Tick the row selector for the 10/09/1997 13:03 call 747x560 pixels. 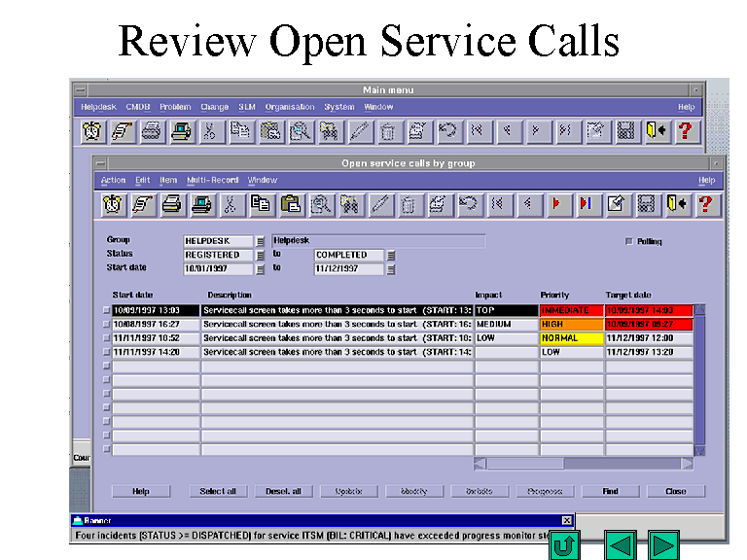(x=107, y=310)
